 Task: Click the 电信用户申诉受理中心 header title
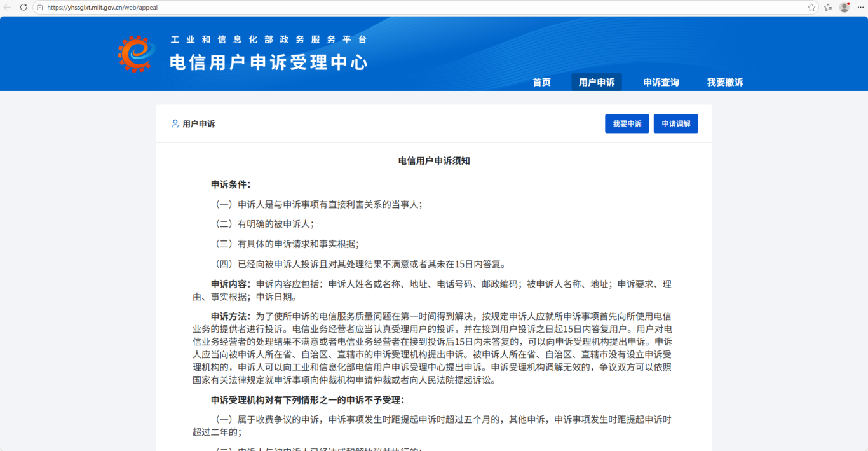[269, 62]
